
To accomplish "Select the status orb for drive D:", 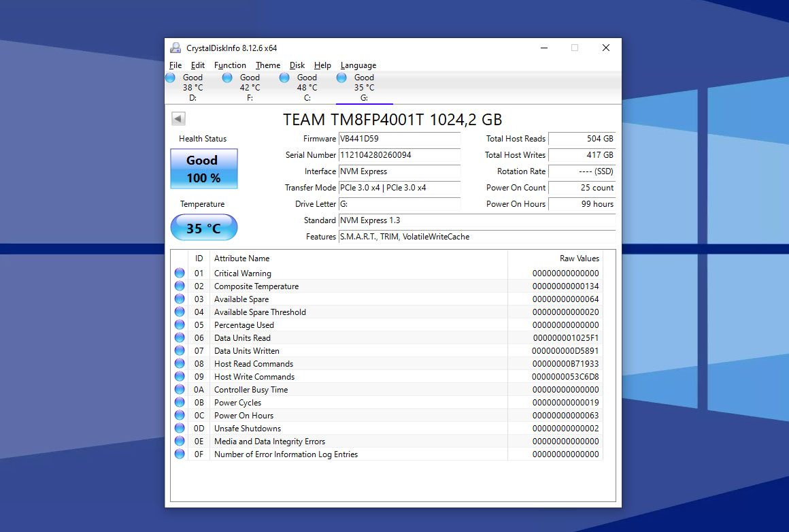I will tap(170, 78).
